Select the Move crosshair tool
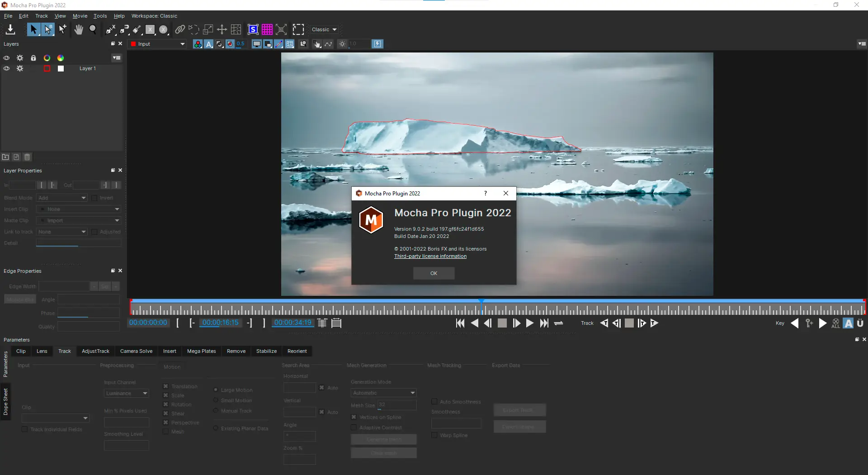 pos(222,29)
